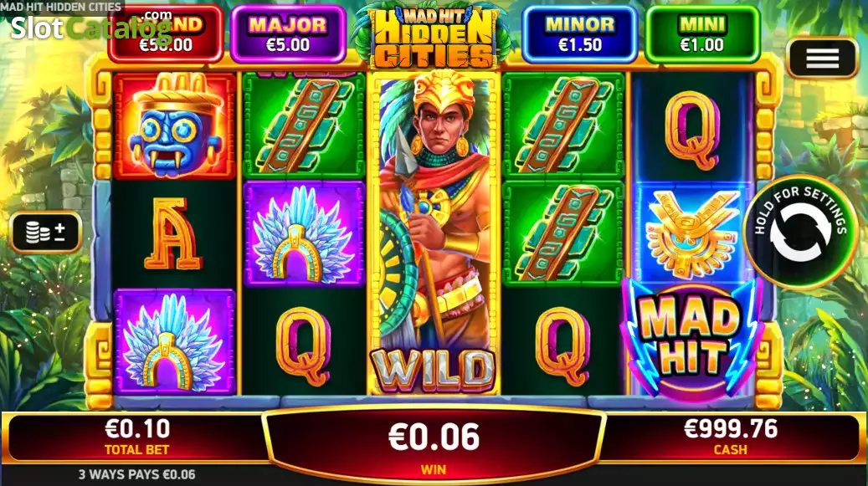Click the €0.06 Win display
This screenshot has width=868, height=486.
click(434, 444)
